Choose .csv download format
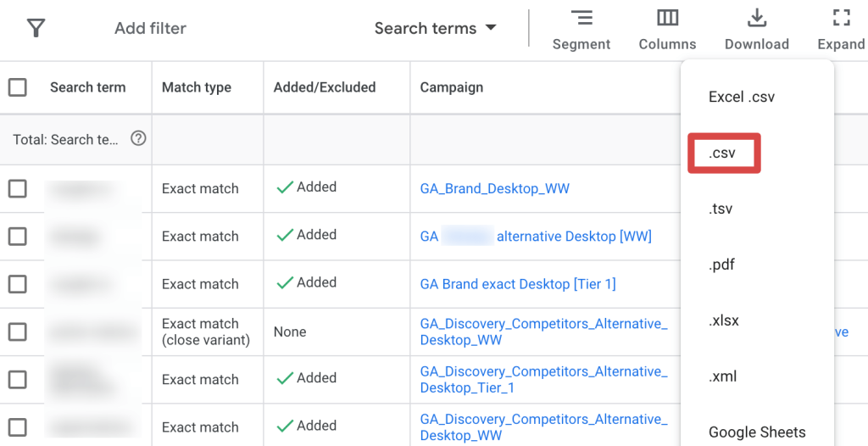This screenshot has width=868, height=446. click(x=724, y=153)
